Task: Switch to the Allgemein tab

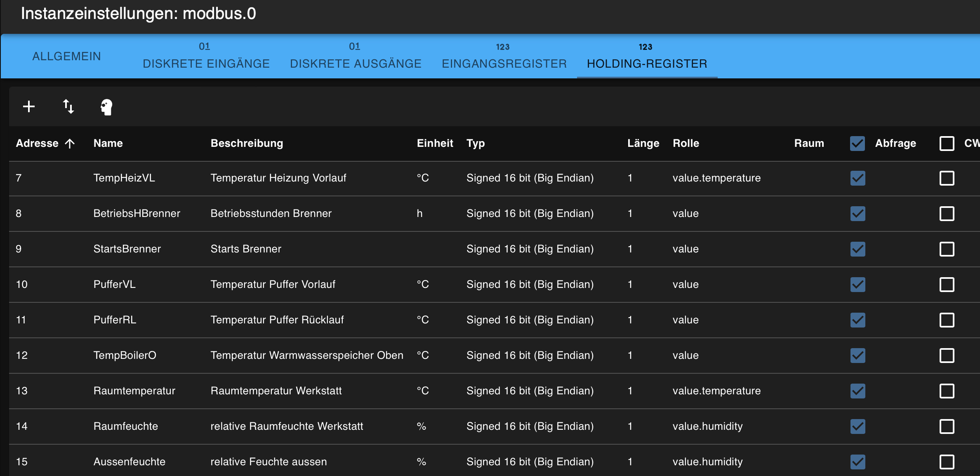Action: pos(66,56)
